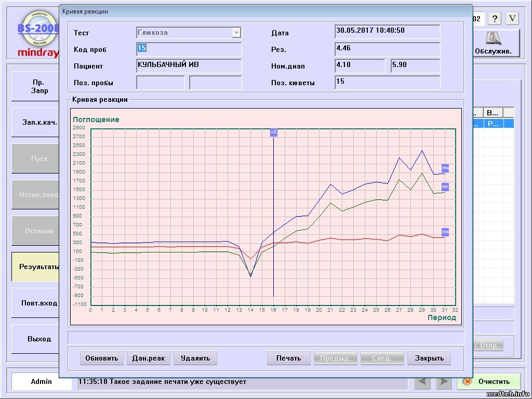The height and width of the screenshot is (399, 532).
Task: Switch to the Результаты section
Action: pos(35,267)
